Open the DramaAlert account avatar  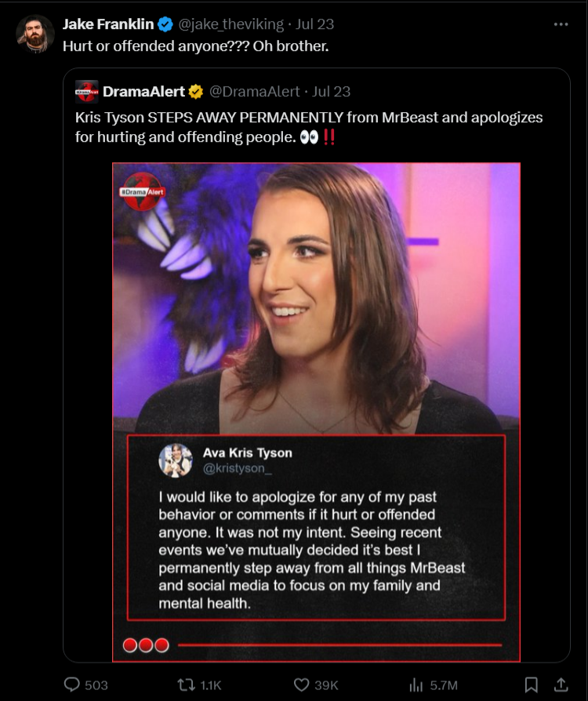pos(87,92)
